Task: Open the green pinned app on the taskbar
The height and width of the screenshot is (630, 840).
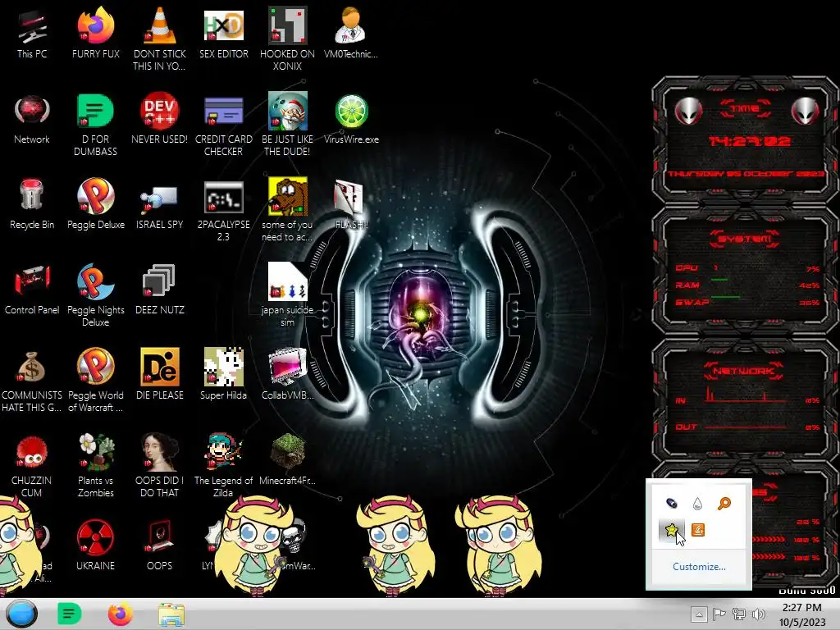Action: tap(69, 614)
